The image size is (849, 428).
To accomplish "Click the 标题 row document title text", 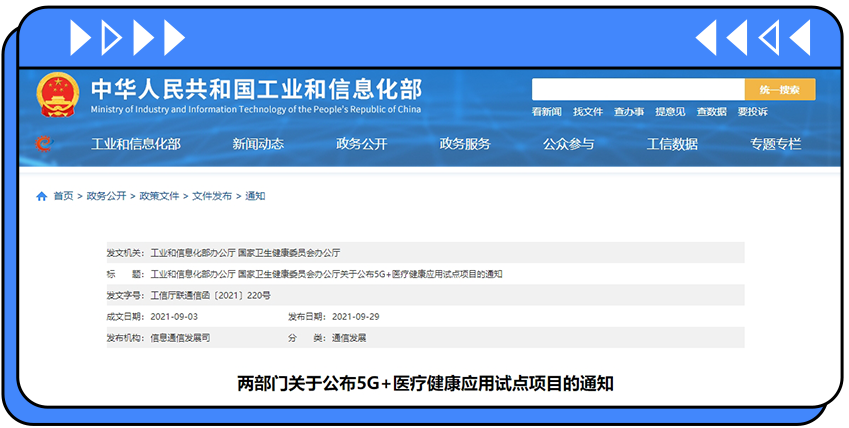I will (x=326, y=274).
